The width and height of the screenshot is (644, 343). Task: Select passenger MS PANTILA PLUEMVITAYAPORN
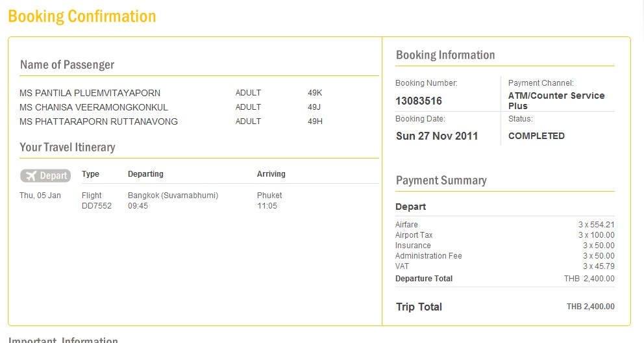90,93
